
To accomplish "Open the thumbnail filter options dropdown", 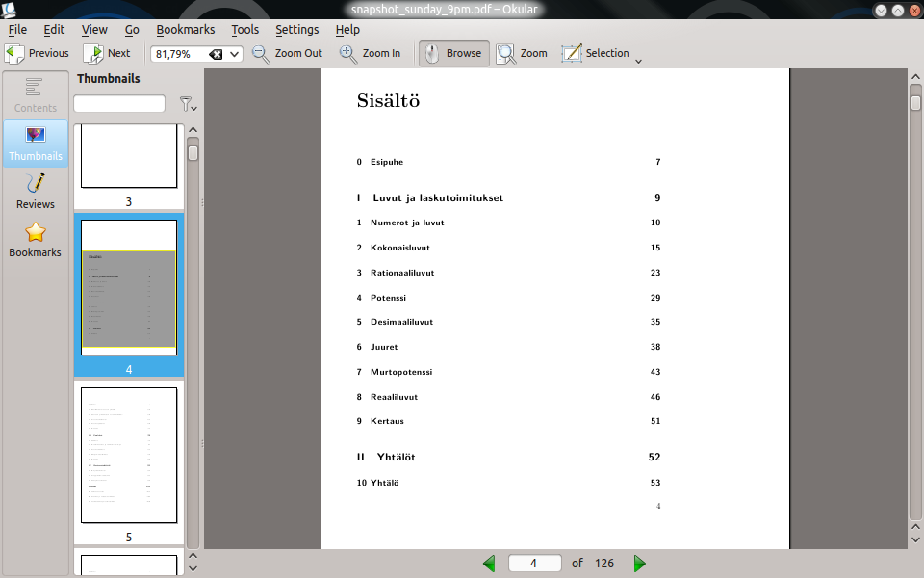I will point(188,104).
